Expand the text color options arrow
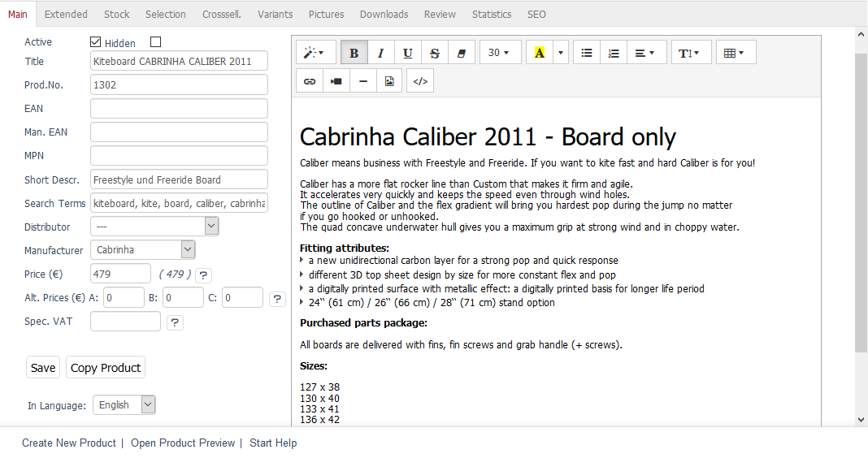The height and width of the screenshot is (458, 868). [x=561, y=53]
